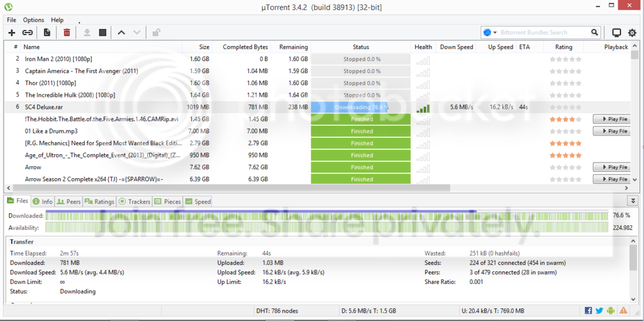
Task: Click the Start Torrent download arrow icon
Action: pyautogui.click(x=87, y=33)
